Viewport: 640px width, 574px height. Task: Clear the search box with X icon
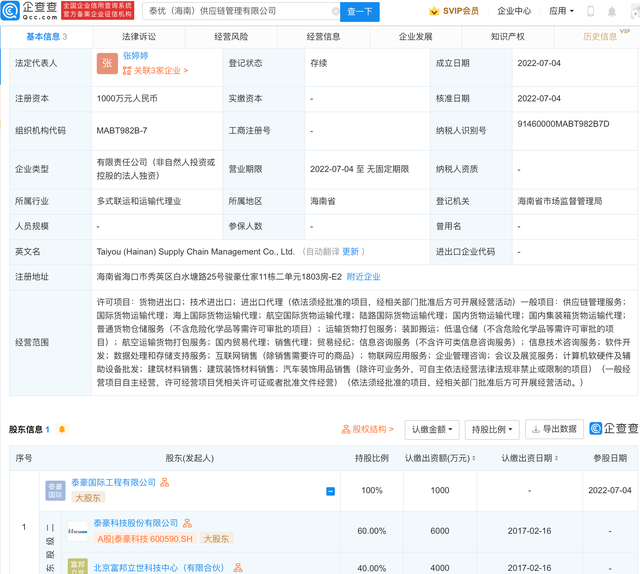[335, 12]
